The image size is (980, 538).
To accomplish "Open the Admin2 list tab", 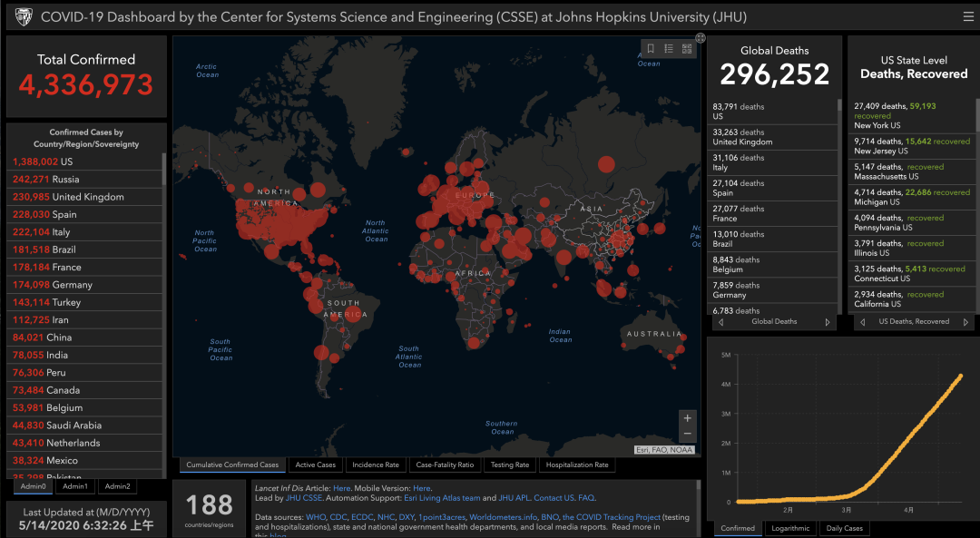I will click(117, 486).
